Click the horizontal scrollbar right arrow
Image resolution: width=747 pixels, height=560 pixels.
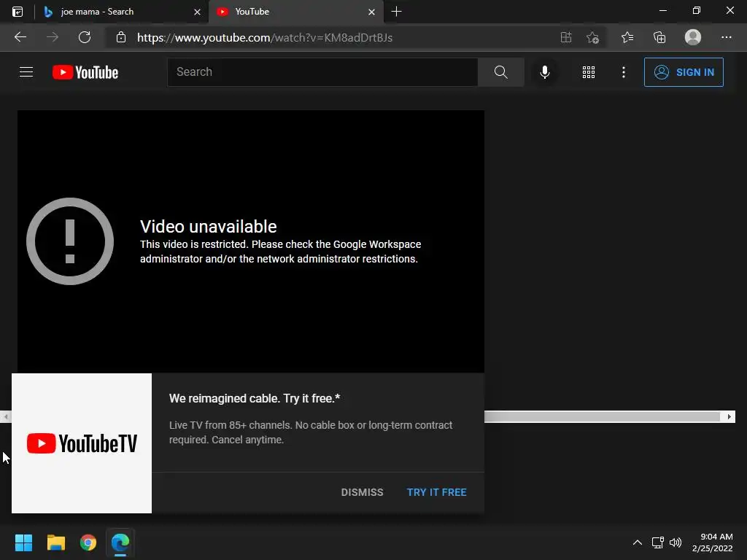coord(729,416)
